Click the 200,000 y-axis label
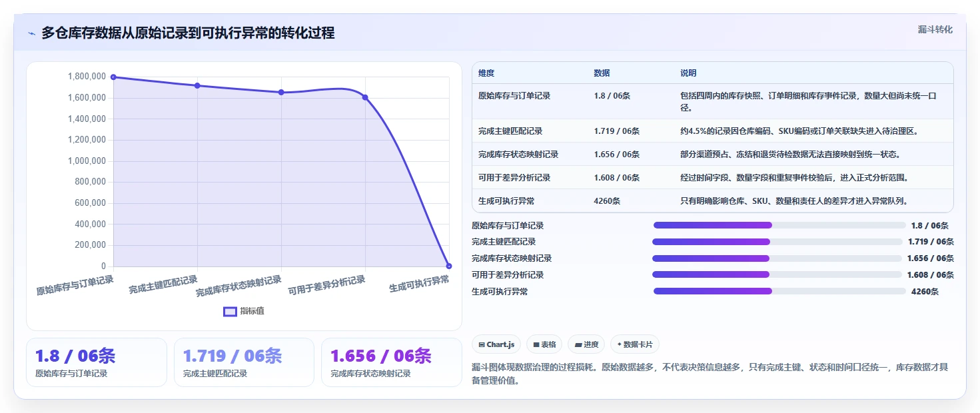980x413 pixels. 90,245
